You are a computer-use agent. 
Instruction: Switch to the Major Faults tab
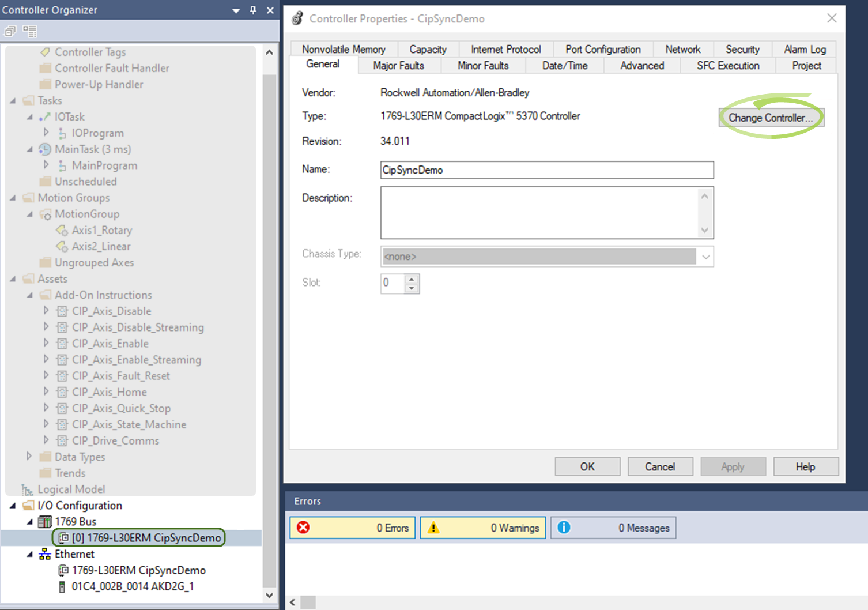pyautogui.click(x=398, y=65)
